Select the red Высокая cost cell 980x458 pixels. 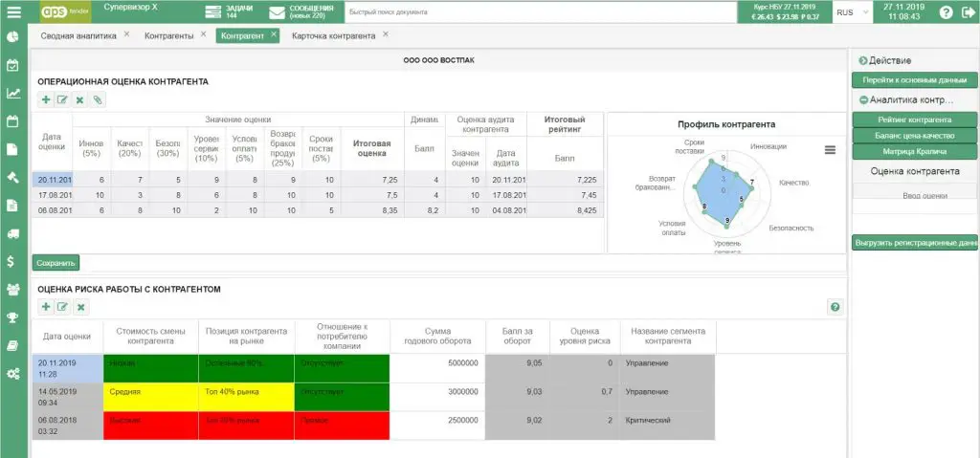point(150,425)
